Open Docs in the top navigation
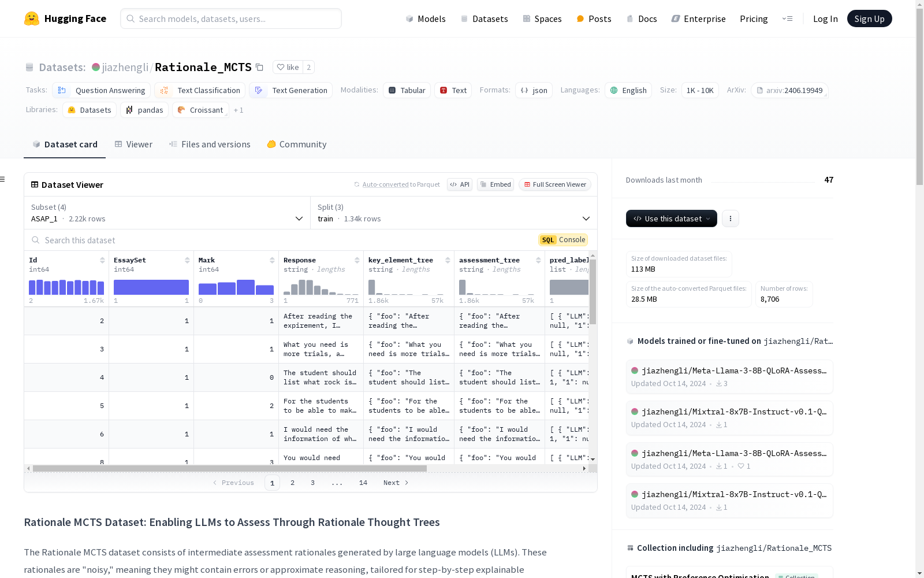Viewport: 924px width, 578px height. point(642,18)
